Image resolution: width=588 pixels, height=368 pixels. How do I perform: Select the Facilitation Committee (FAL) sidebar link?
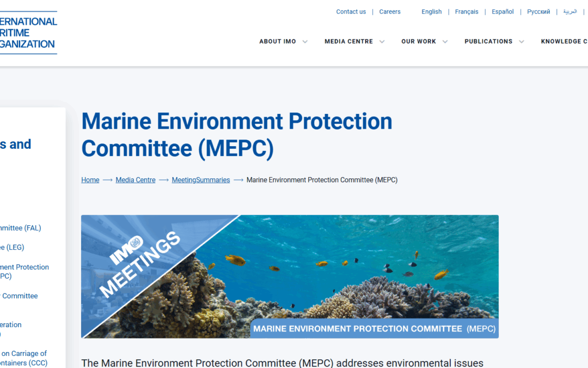(x=21, y=228)
